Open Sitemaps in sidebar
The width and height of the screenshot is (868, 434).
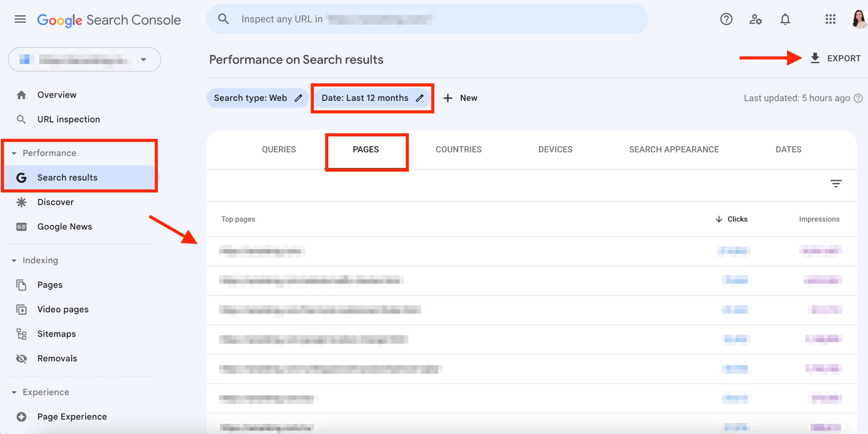[56, 334]
